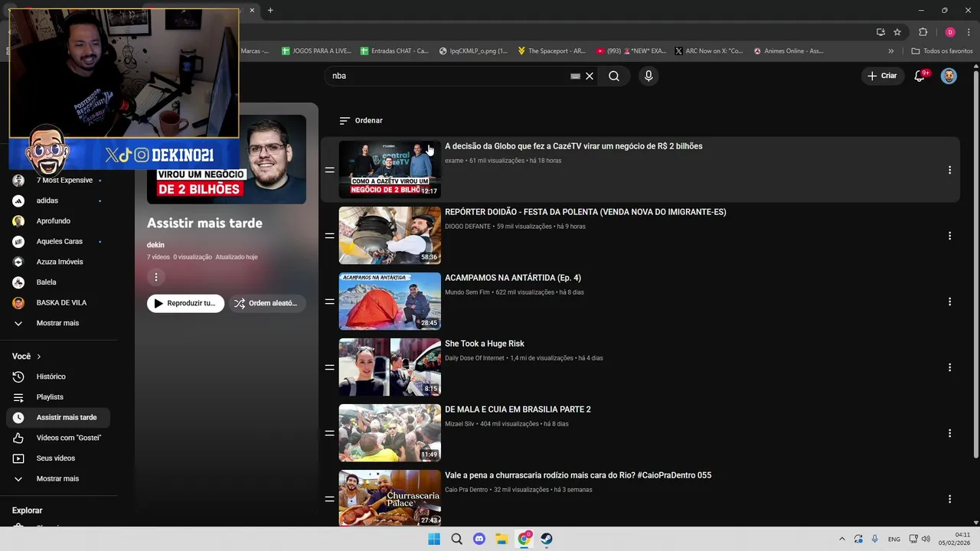Open the browser extensions puzzle icon

click(x=923, y=32)
